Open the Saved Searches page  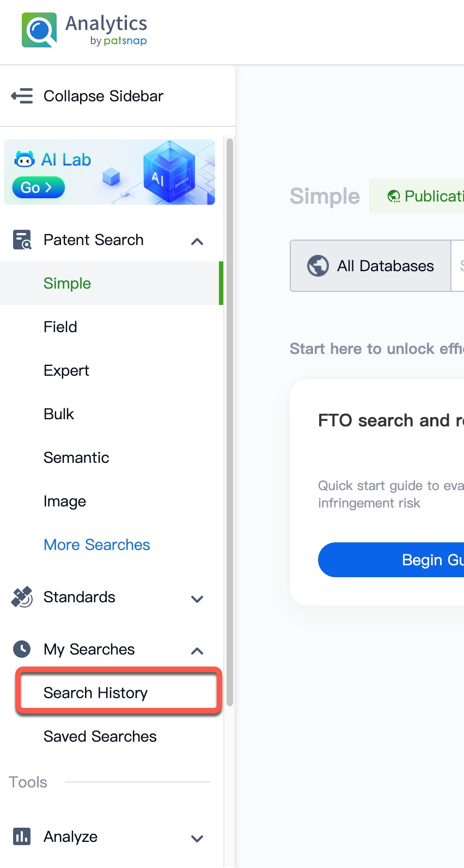coord(100,736)
